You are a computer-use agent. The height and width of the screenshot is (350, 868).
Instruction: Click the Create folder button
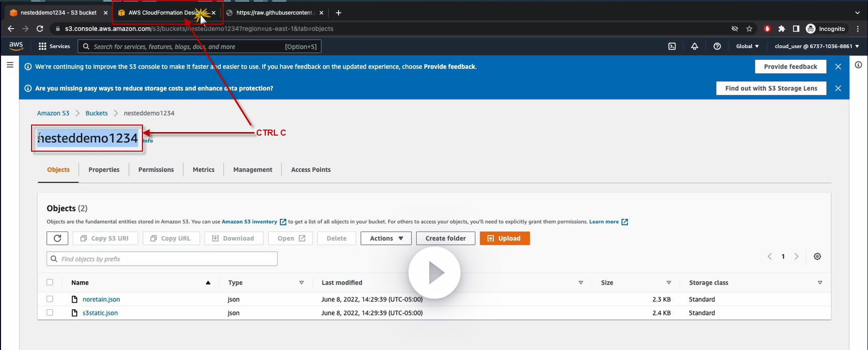pos(445,239)
